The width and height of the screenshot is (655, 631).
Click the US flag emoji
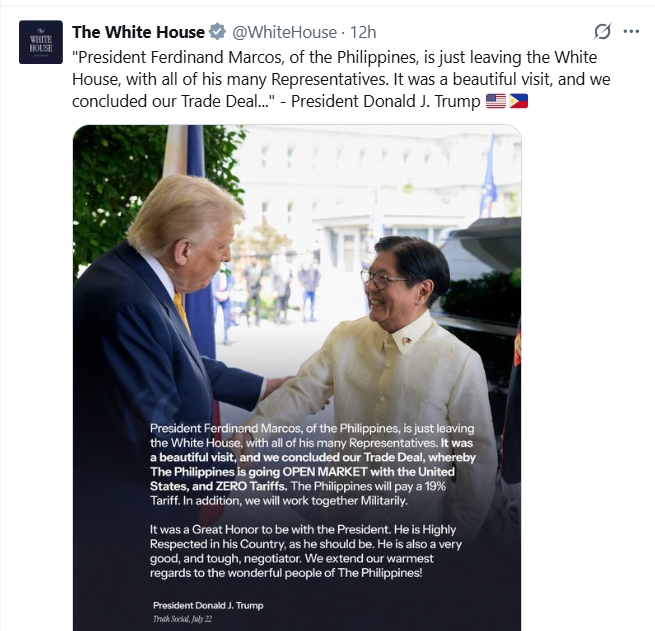click(496, 101)
